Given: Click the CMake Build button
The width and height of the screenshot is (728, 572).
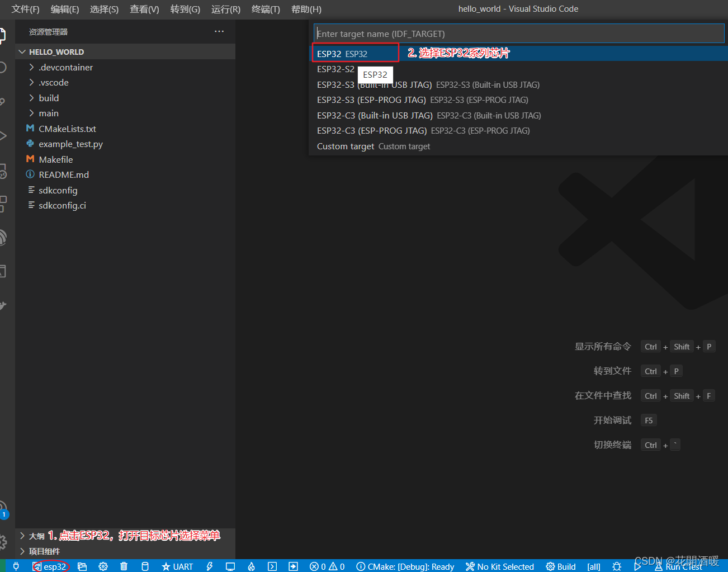Looking at the screenshot, I should click(x=561, y=566).
